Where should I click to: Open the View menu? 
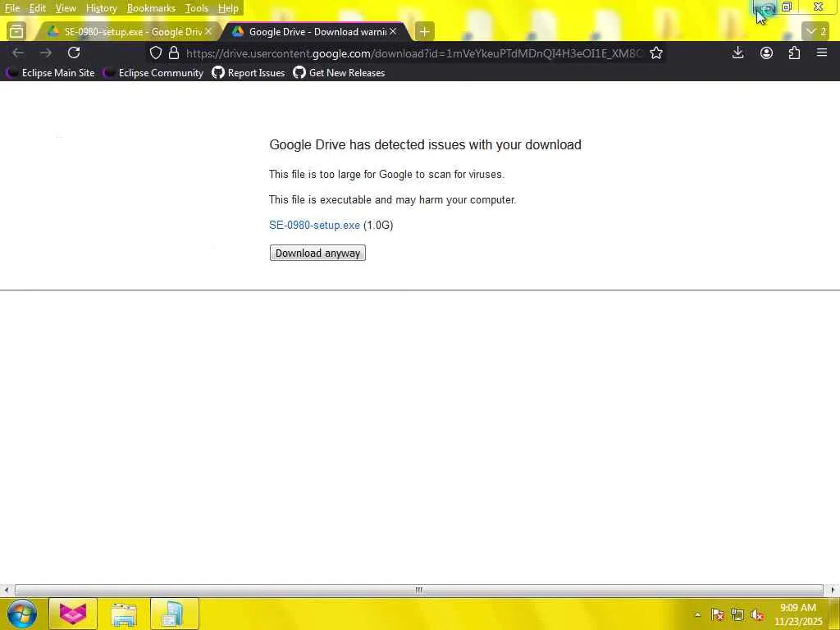pyautogui.click(x=66, y=8)
